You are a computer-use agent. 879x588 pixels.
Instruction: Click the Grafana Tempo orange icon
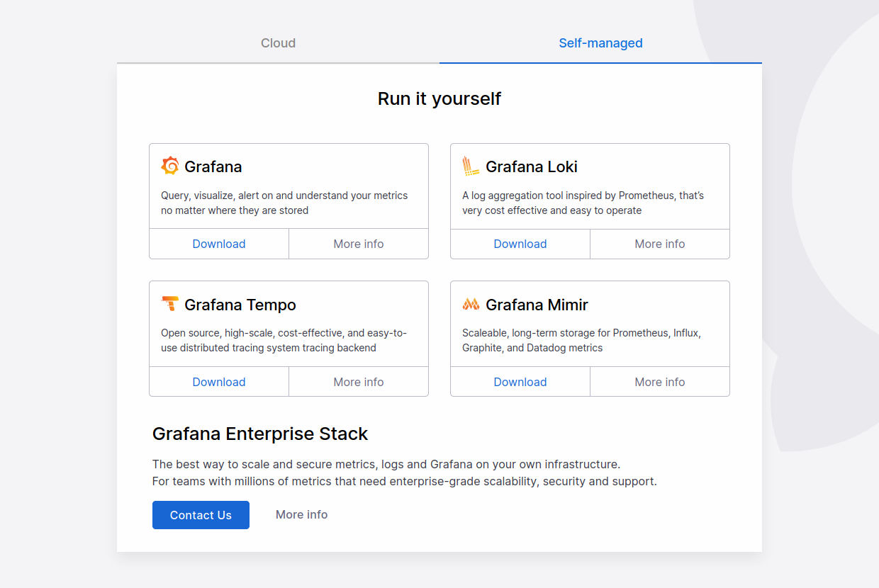tap(170, 304)
